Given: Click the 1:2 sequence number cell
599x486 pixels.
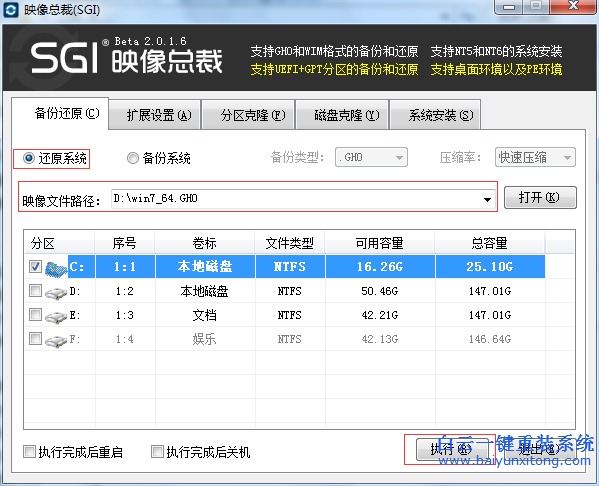Looking at the screenshot, I should (125, 291).
